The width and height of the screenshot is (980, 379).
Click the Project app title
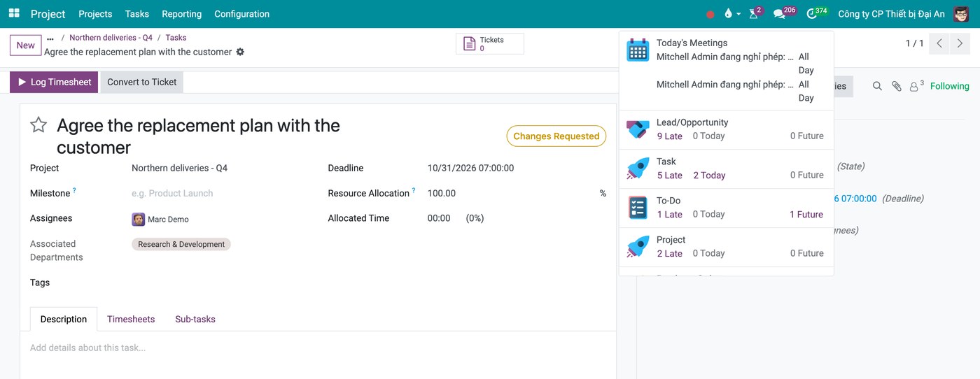48,14
